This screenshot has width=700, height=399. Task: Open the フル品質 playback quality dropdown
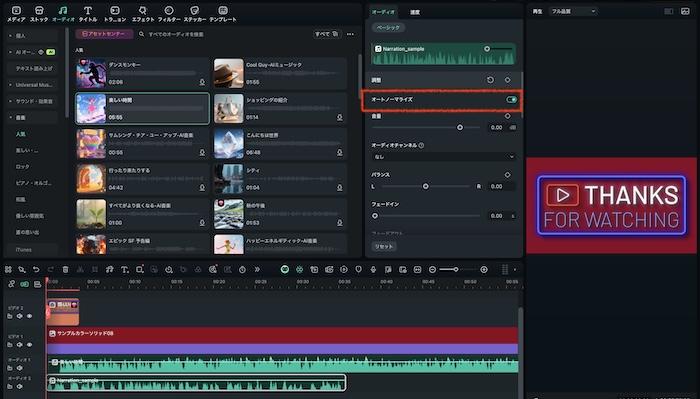coord(573,11)
